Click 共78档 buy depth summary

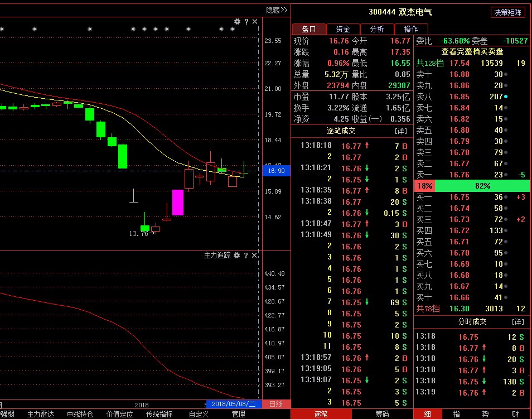pyautogui.click(x=428, y=309)
